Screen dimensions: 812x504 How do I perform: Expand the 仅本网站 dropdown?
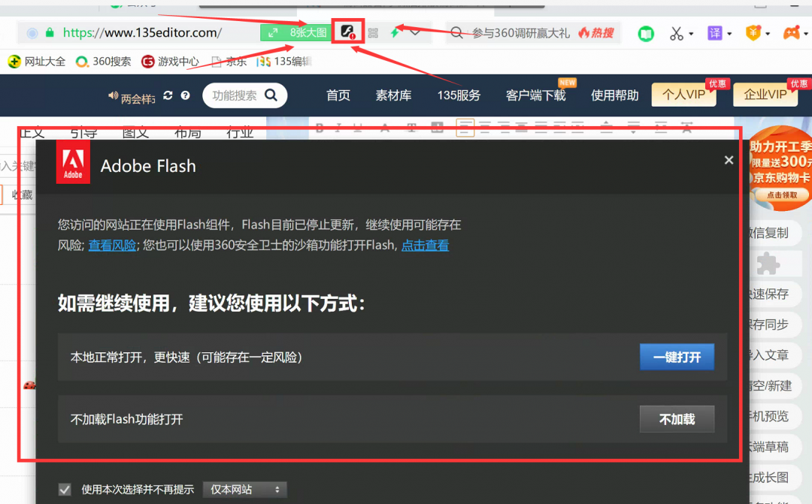pyautogui.click(x=244, y=490)
